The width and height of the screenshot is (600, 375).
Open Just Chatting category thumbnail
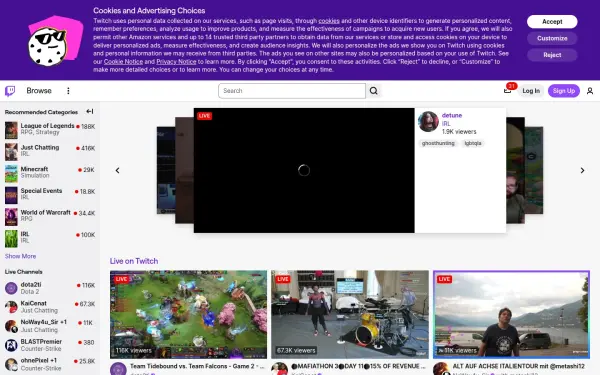pos(11,152)
